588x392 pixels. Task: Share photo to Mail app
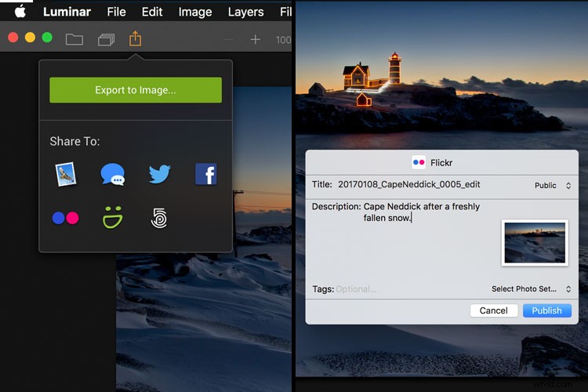coord(65,174)
